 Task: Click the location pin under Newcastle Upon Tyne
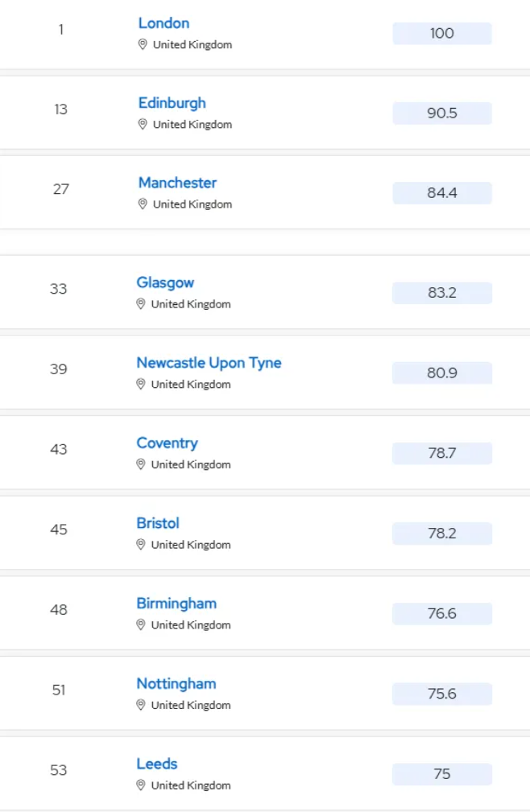(x=140, y=384)
